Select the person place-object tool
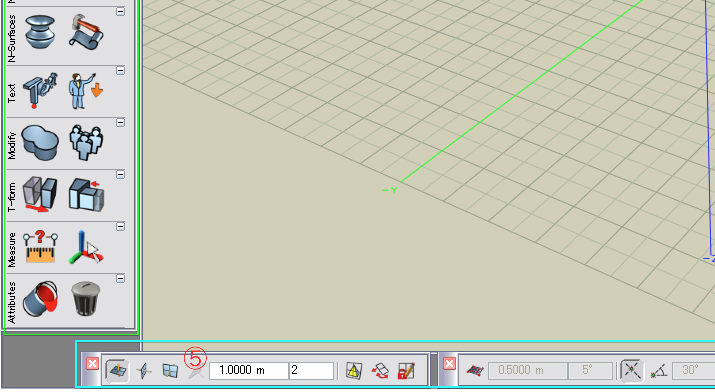Viewport: 715px width, 392px height. (x=86, y=90)
